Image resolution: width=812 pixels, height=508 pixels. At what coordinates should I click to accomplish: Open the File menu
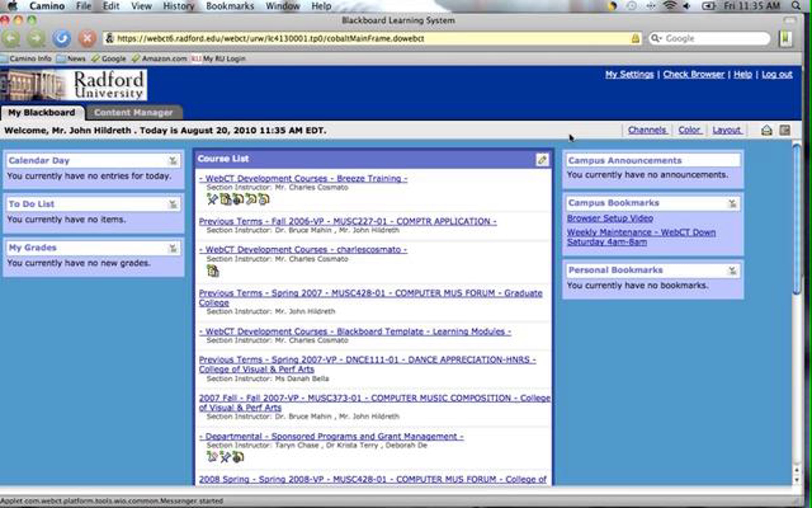point(84,6)
